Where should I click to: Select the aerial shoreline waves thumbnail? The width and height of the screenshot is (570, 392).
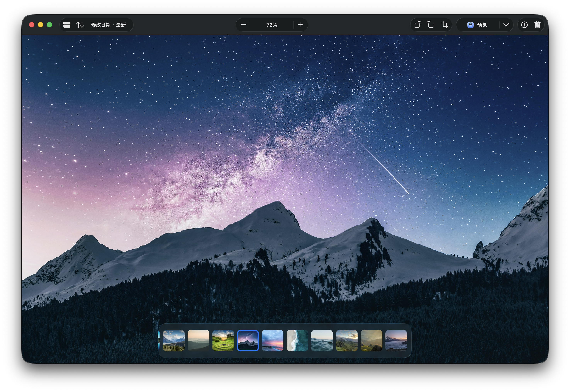(297, 341)
